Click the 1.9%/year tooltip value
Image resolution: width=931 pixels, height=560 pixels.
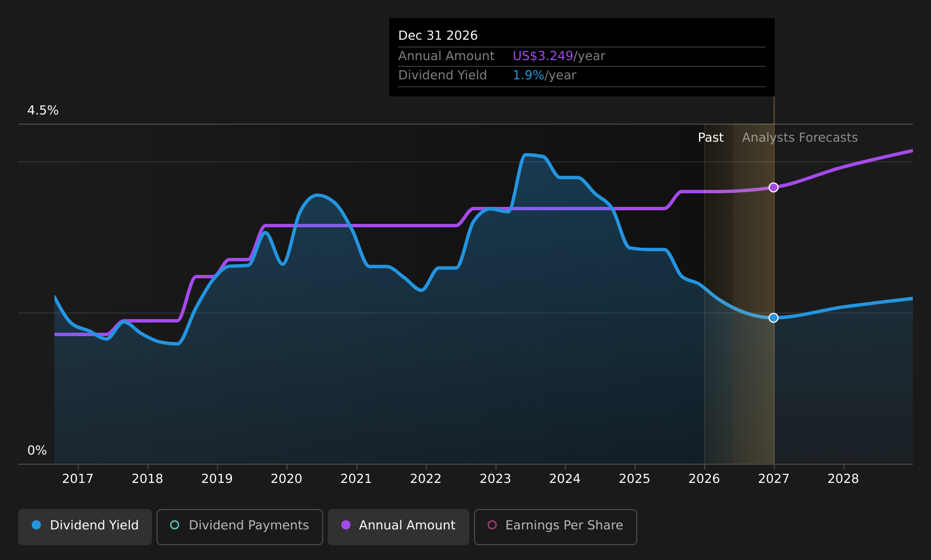(x=544, y=75)
